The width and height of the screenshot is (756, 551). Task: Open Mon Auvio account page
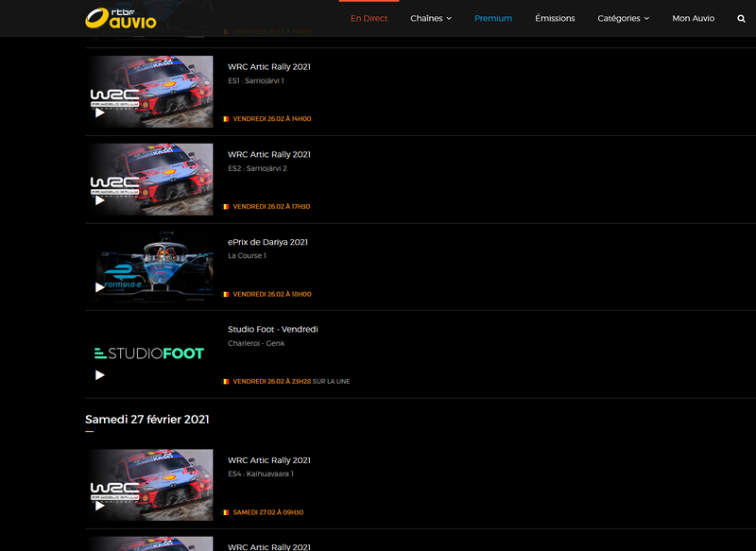coord(694,18)
